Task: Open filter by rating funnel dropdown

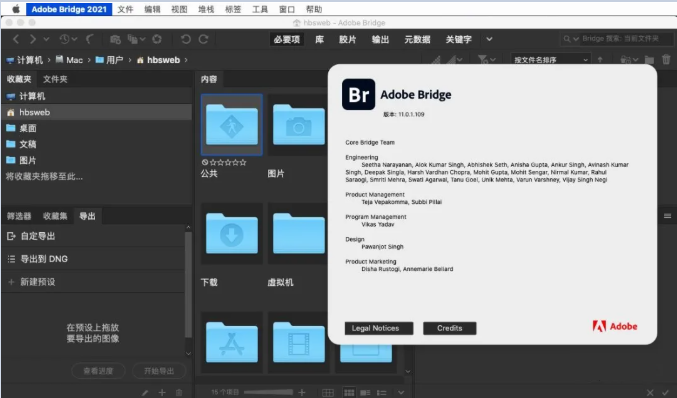Action: click(x=487, y=60)
